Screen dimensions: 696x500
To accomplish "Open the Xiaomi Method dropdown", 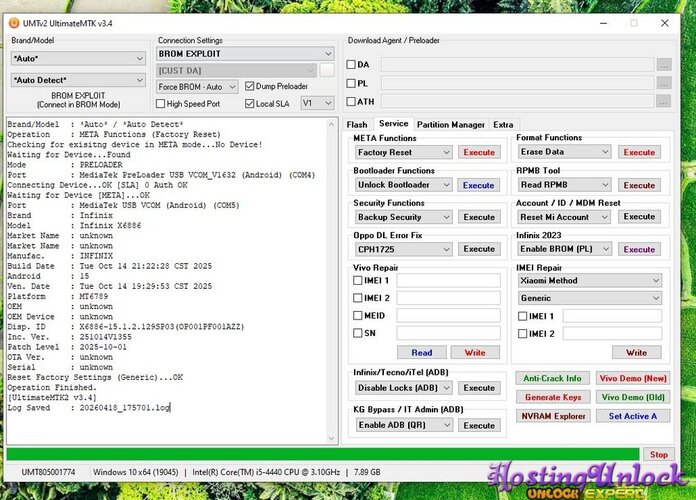I will point(590,281).
